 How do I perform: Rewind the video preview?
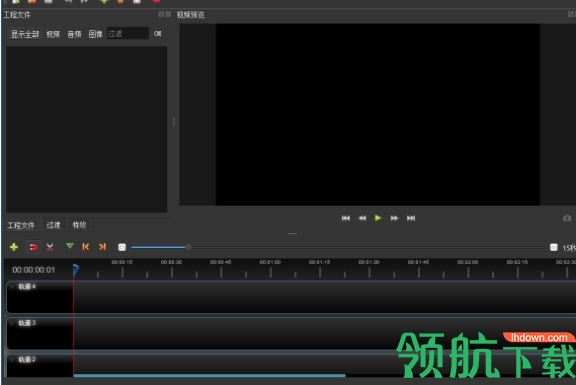click(362, 218)
